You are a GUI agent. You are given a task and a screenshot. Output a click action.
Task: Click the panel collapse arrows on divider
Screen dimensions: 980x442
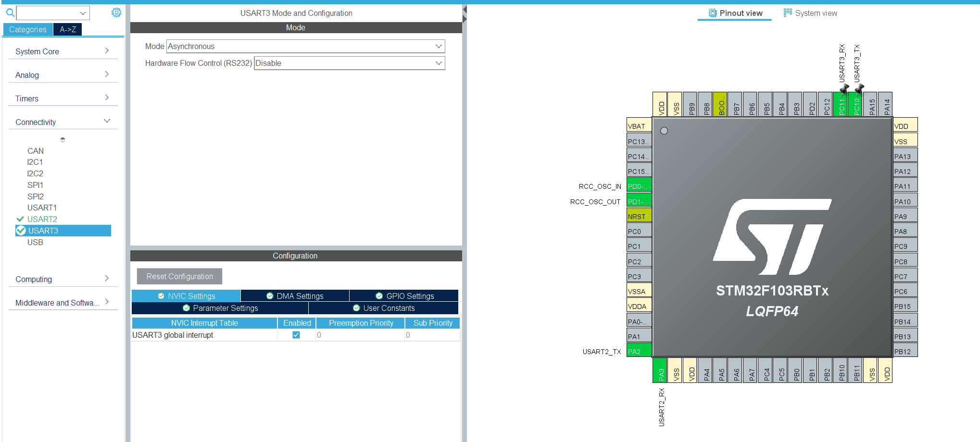tap(465, 14)
